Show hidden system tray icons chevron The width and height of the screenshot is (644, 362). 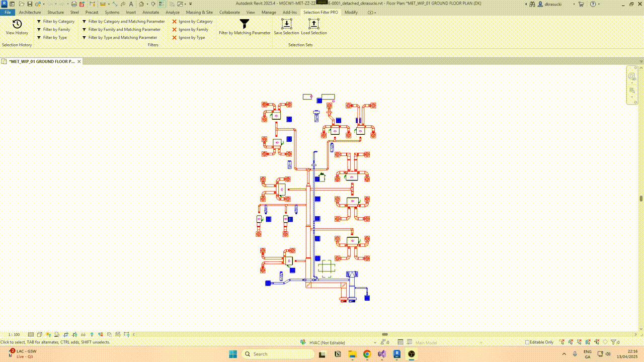coord(564,354)
